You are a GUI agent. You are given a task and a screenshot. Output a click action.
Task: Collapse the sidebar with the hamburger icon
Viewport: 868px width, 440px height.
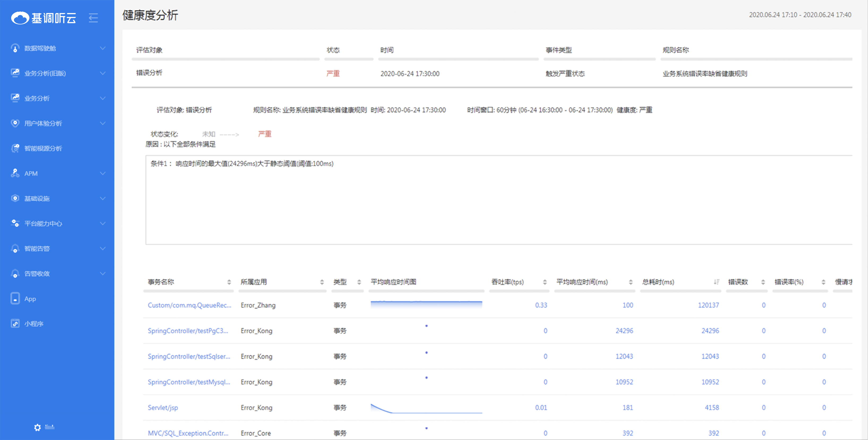coord(93,18)
